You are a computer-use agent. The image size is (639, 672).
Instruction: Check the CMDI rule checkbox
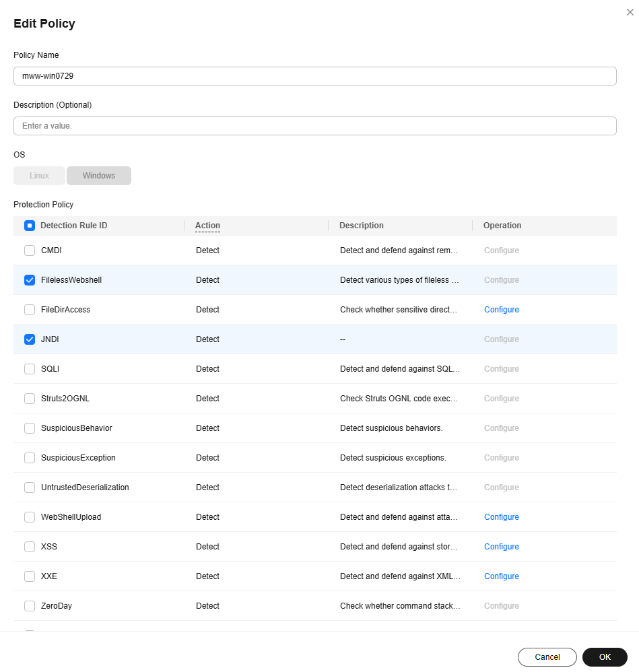[30, 250]
